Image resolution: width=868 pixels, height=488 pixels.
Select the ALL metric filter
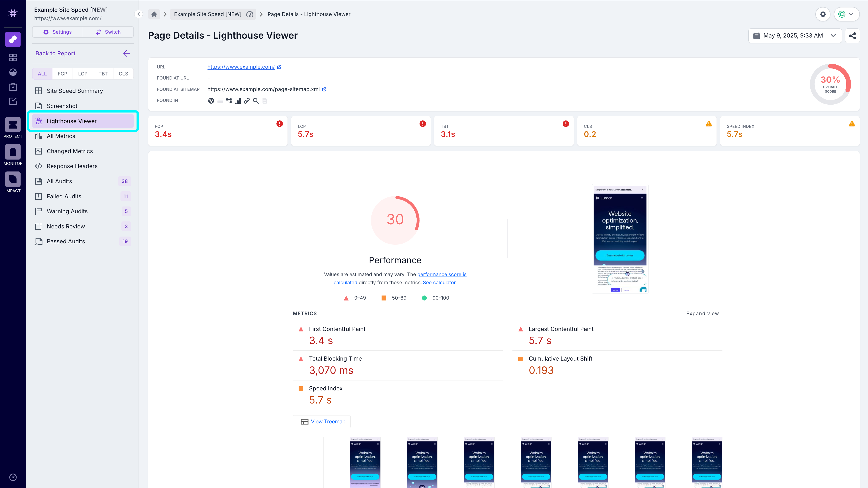42,74
